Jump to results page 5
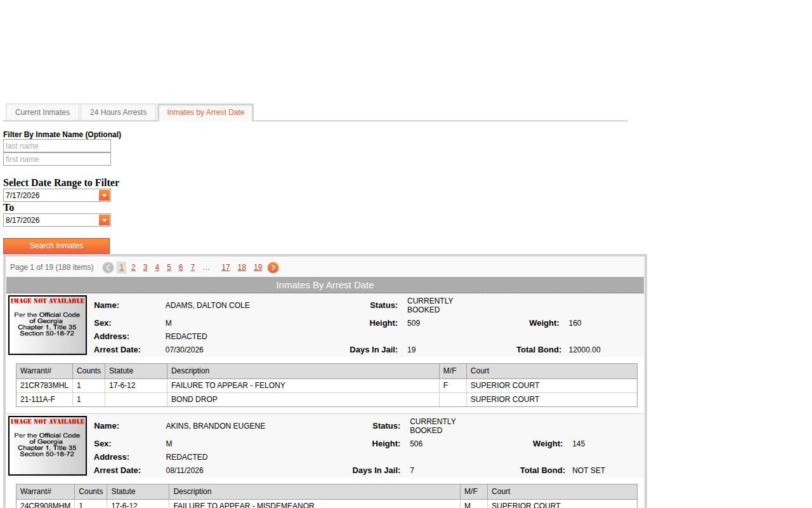This screenshot has height=508, width=812. pyautogui.click(x=169, y=267)
